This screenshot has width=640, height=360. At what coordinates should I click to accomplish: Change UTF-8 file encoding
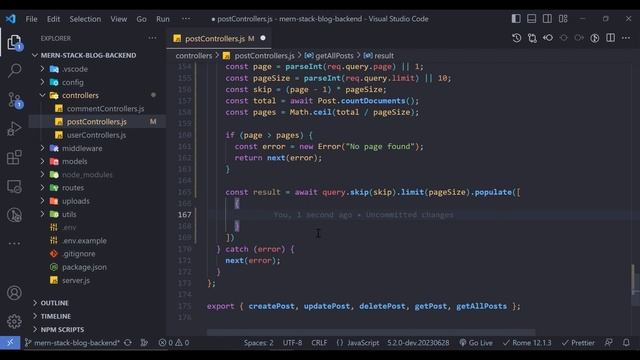293,342
